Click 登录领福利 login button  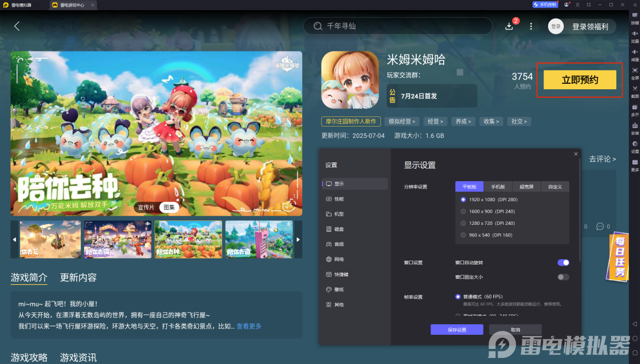[590, 27]
